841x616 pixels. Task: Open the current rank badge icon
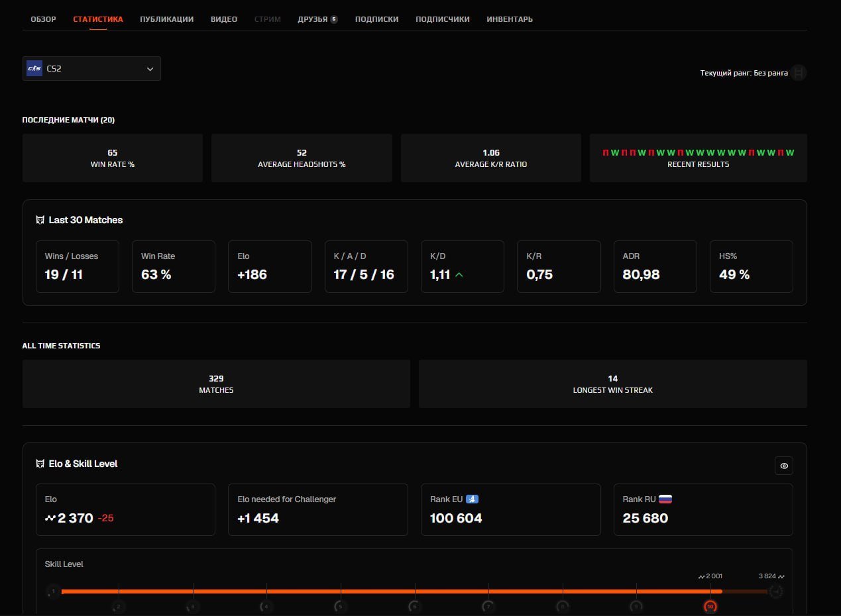click(x=799, y=73)
